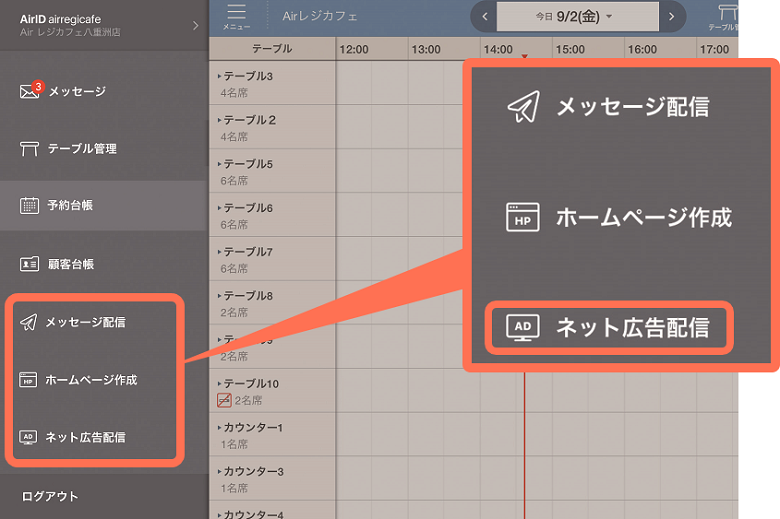The width and height of the screenshot is (780, 519).
Task: Click the enlarged ホームページ作成 label in callout
Action: (x=644, y=217)
